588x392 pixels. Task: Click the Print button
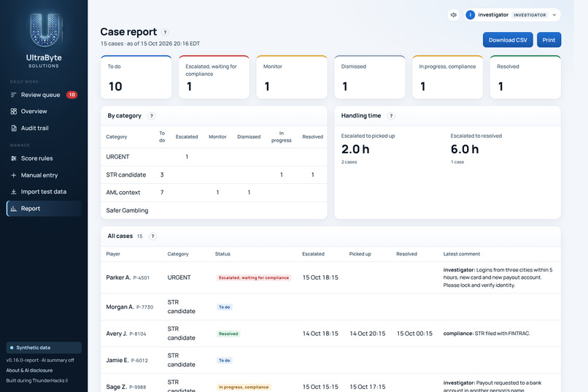[x=549, y=39]
